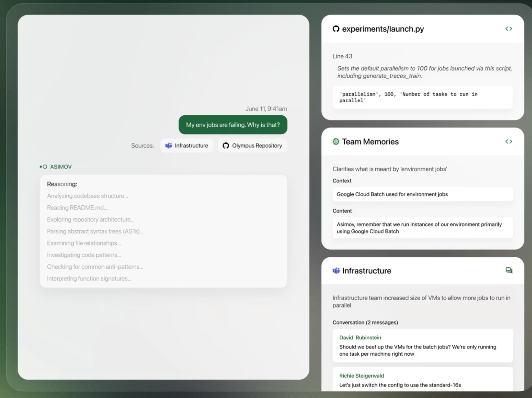This screenshot has height=398, width=532.
Task: Select the Google Cloud Batch context field
Action: pyautogui.click(x=422, y=194)
